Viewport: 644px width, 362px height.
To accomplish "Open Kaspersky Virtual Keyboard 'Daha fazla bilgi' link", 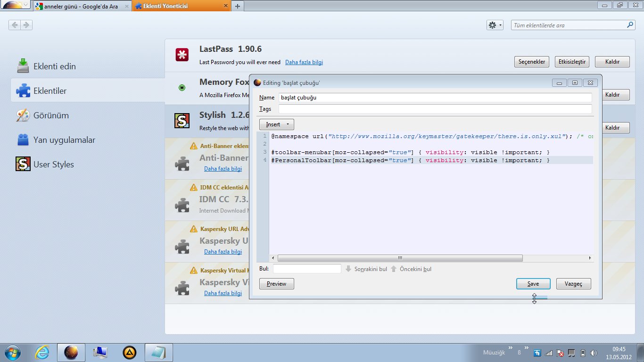I will click(x=223, y=293).
